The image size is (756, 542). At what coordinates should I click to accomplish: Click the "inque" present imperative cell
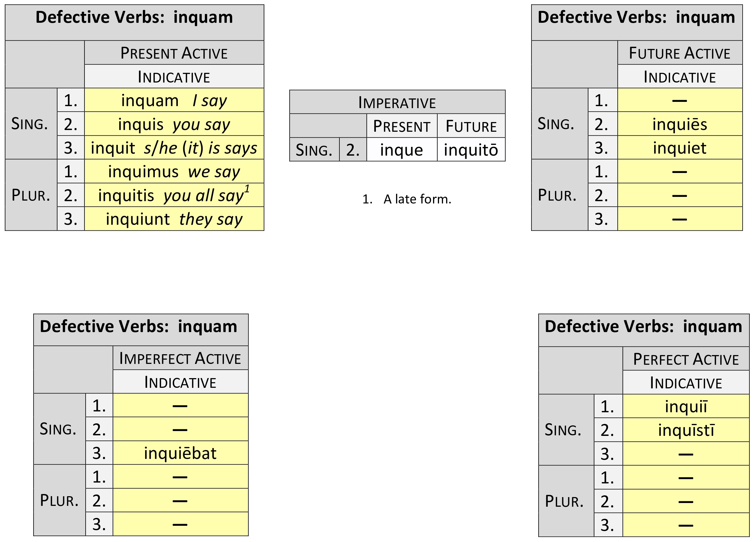(401, 150)
